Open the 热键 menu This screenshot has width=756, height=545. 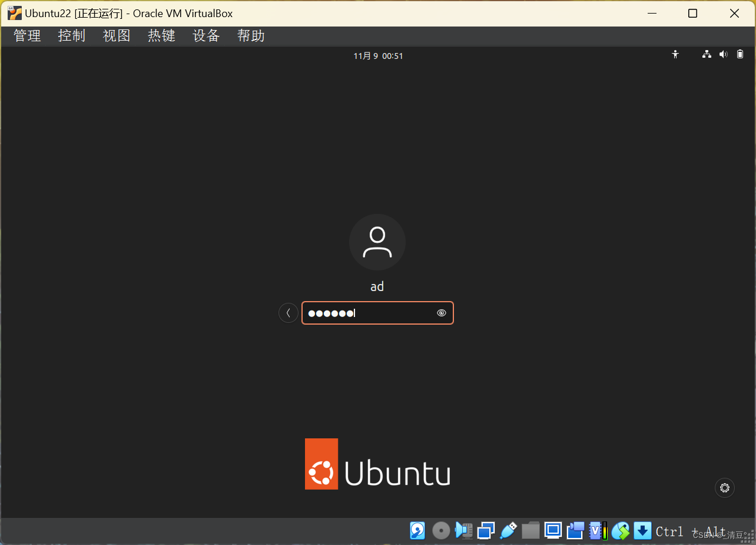tap(161, 36)
